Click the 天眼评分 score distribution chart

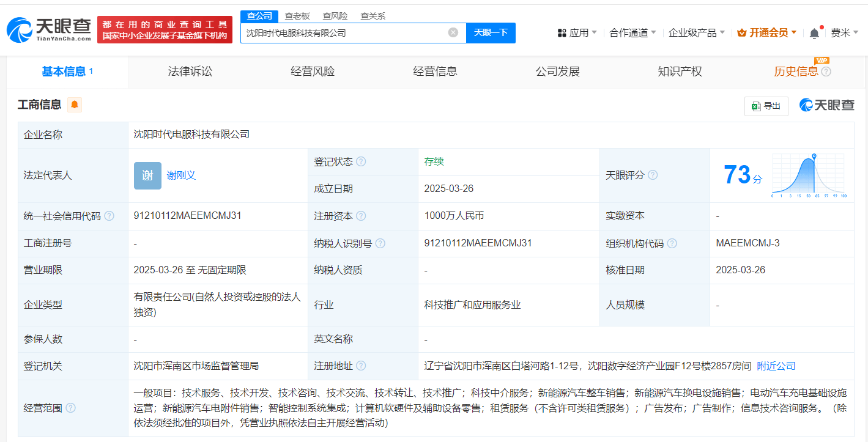[808, 175]
